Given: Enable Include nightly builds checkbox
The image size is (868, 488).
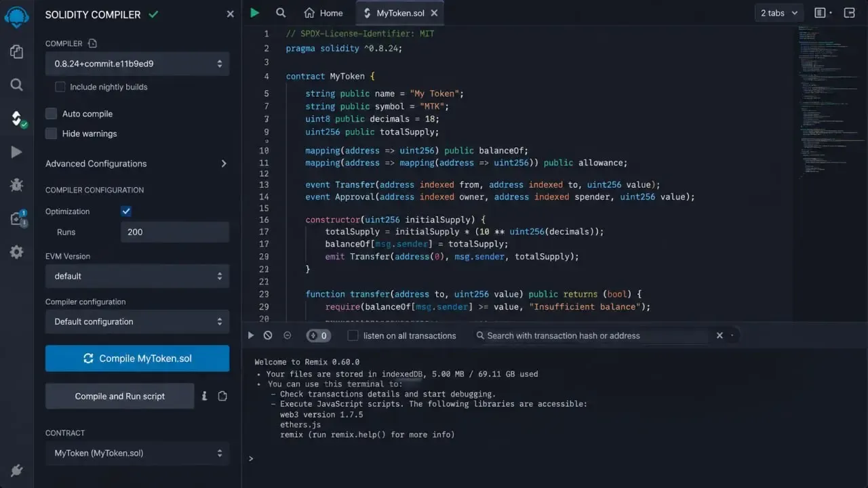Looking at the screenshot, I should (60, 87).
